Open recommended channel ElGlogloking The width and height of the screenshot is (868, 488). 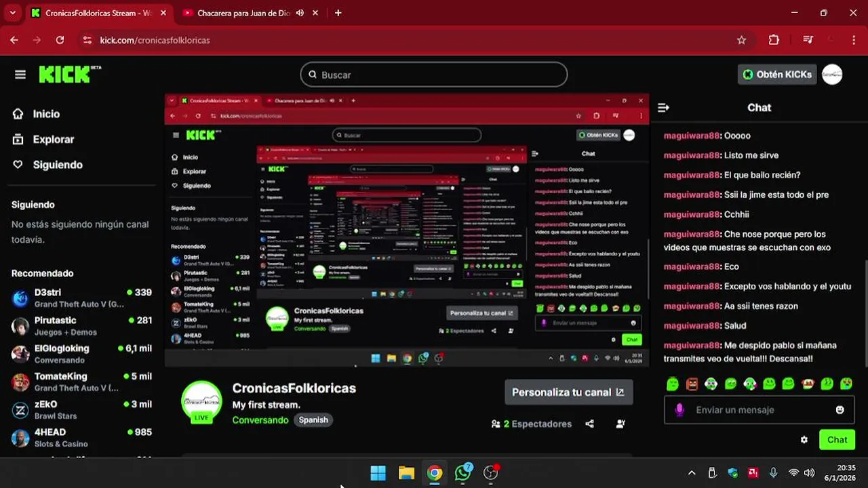[81, 354]
